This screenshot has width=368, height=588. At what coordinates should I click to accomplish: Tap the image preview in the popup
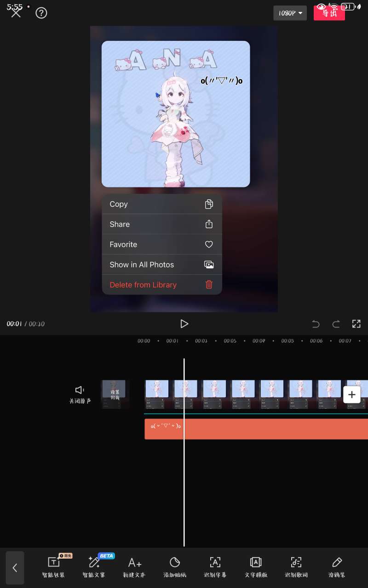(x=176, y=114)
